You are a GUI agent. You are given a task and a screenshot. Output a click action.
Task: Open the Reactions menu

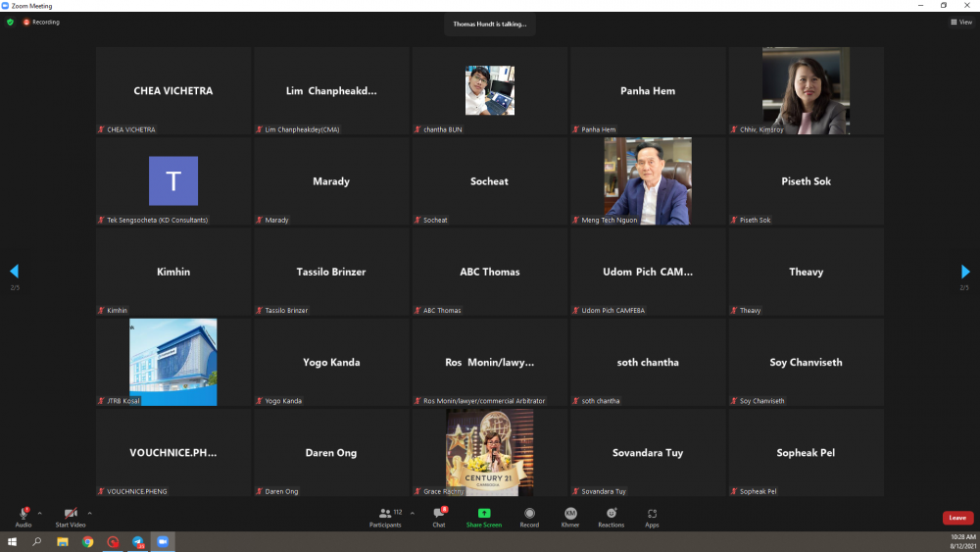pyautogui.click(x=612, y=516)
